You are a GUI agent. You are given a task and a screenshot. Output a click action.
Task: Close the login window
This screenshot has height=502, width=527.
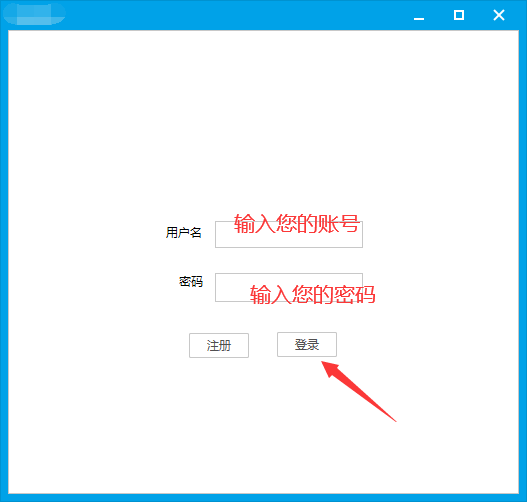[499, 15]
